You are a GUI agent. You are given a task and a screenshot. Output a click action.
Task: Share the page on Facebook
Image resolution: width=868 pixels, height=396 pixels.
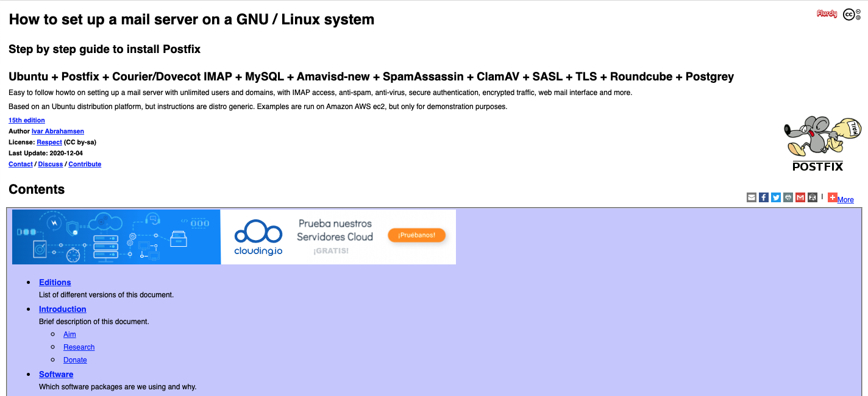[764, 197]
